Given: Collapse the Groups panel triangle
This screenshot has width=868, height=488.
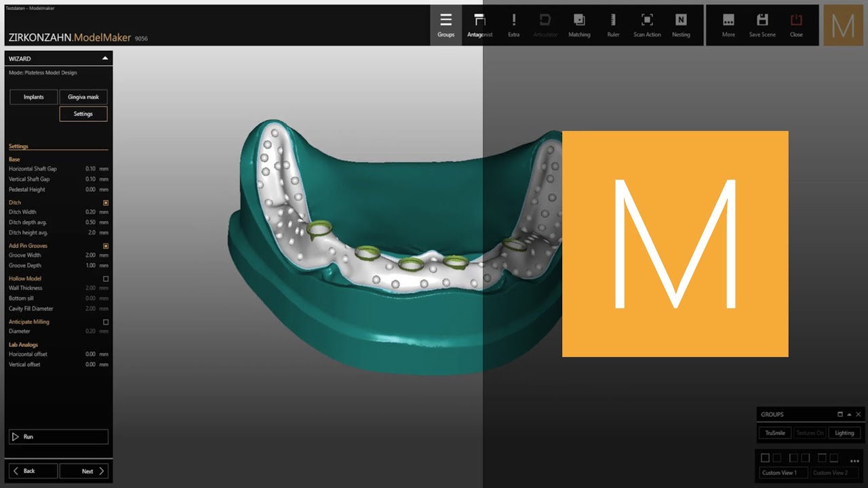Looking at the screenshot, I should 849,414.
